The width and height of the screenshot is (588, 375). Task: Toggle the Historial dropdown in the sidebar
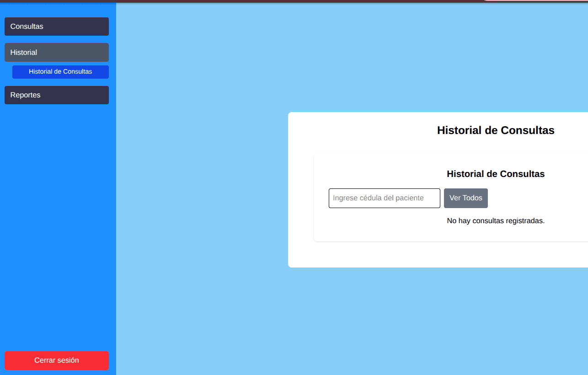[x=57, y=53]
